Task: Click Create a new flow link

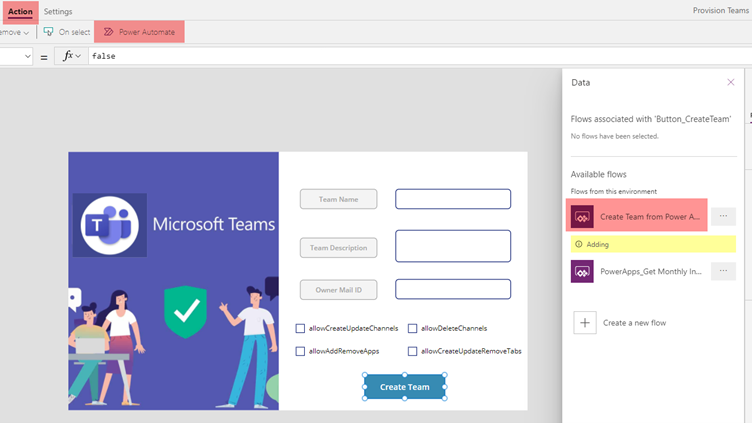Action: coord(634,323)
